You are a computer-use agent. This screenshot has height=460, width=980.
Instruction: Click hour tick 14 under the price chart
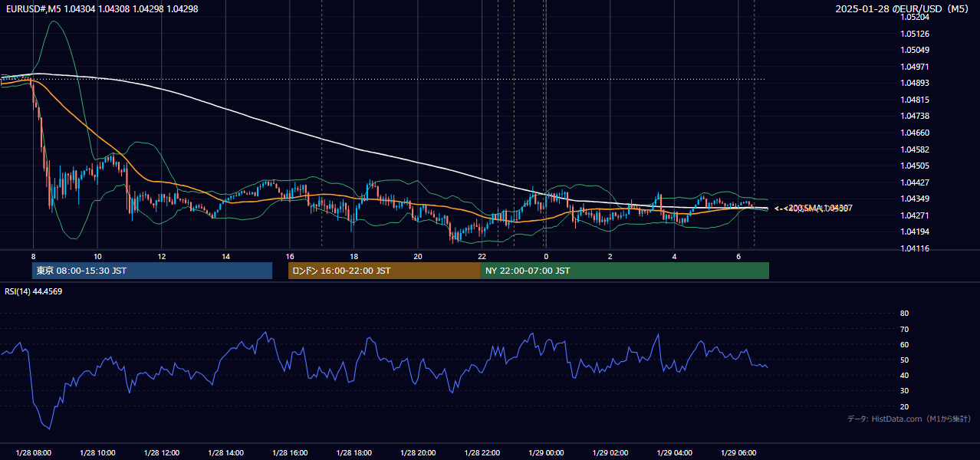(x=225, y=256)
